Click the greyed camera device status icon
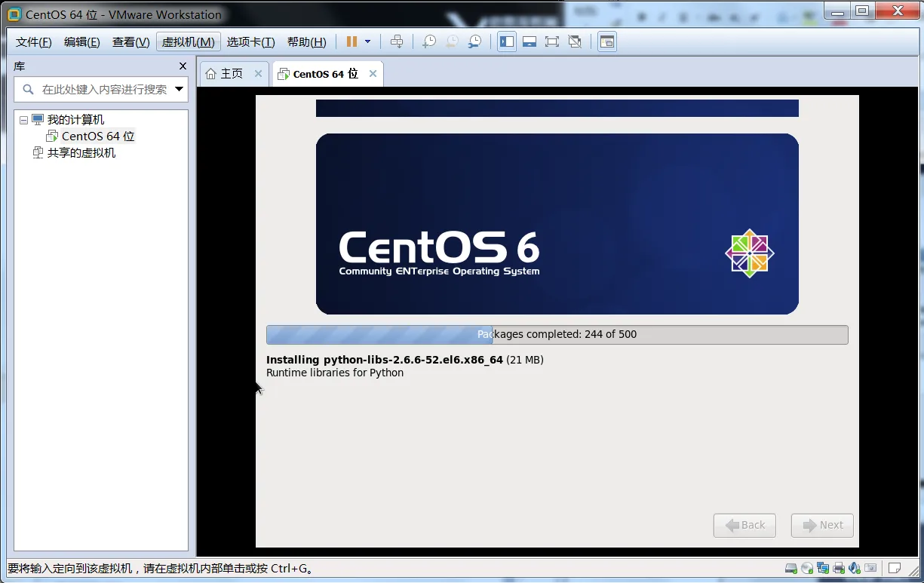This screenshot has height=583, width=924. pos(870,568)
